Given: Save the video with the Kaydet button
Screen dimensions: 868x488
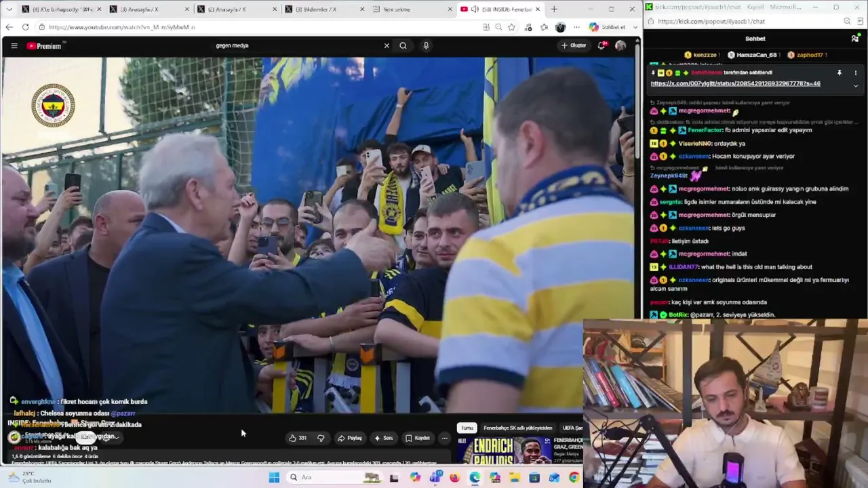Looking at the screenshot, I should (x=418, y=438).
